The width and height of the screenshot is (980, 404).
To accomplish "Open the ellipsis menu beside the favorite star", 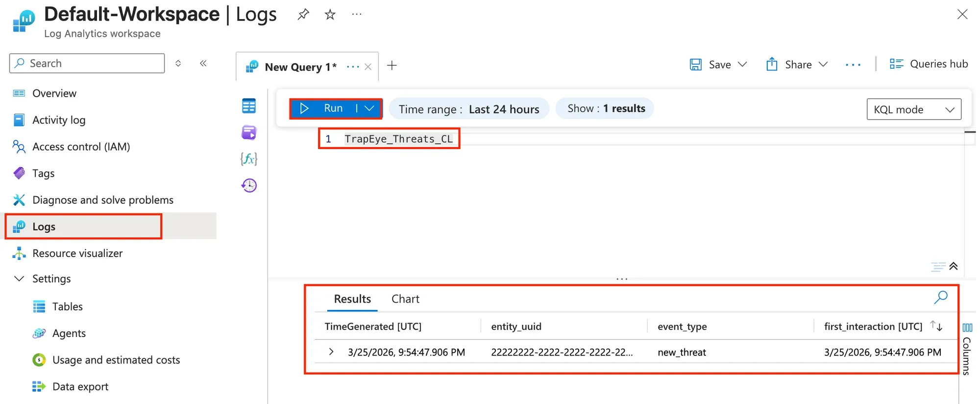I will (357, 15).
